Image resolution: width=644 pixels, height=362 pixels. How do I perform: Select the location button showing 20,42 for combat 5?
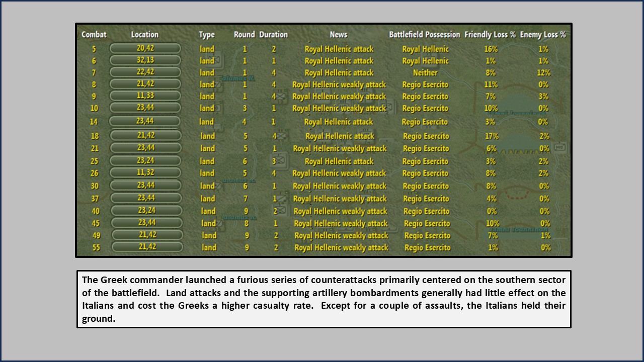pyautogui.click(x=146, y=49)
